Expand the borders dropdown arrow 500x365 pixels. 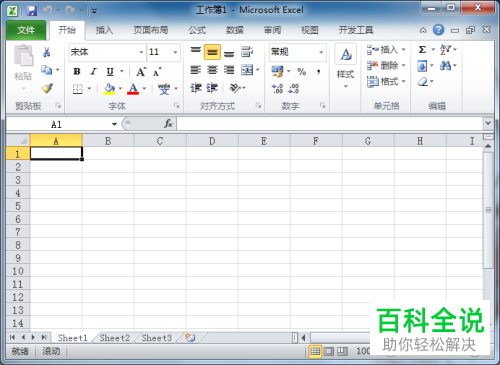point(89,89)
